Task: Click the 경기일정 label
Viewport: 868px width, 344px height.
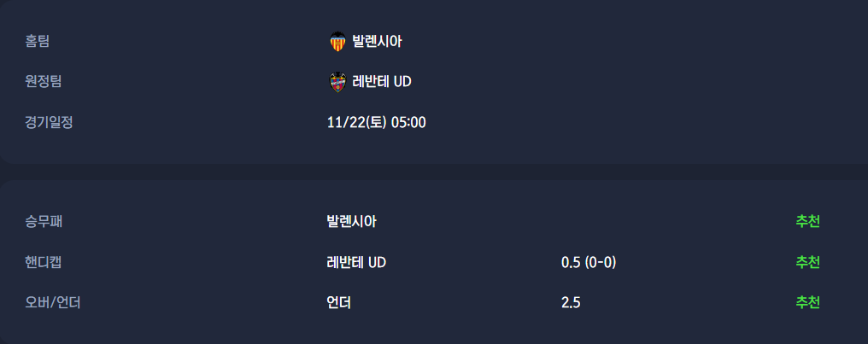Action: [x=50, y=122]
